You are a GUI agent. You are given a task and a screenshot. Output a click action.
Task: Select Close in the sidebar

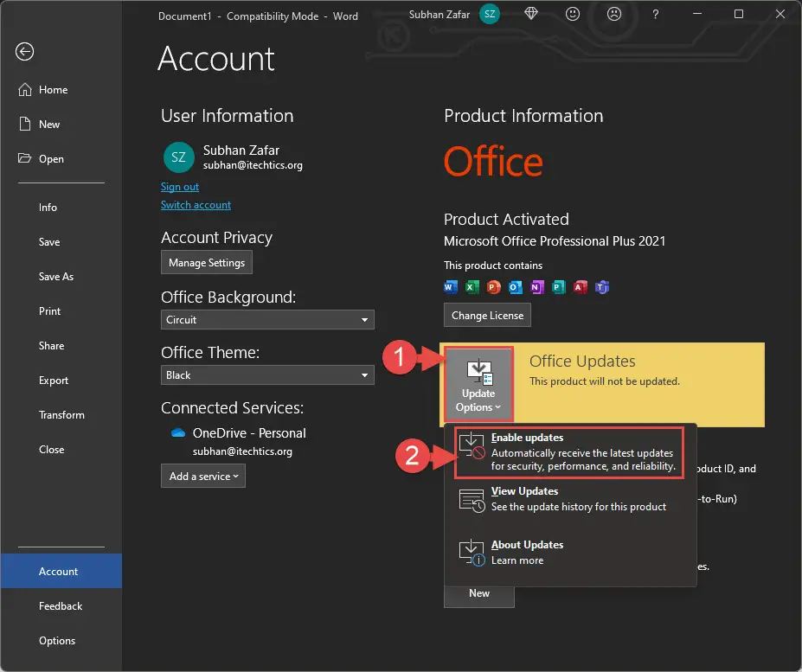51,450
